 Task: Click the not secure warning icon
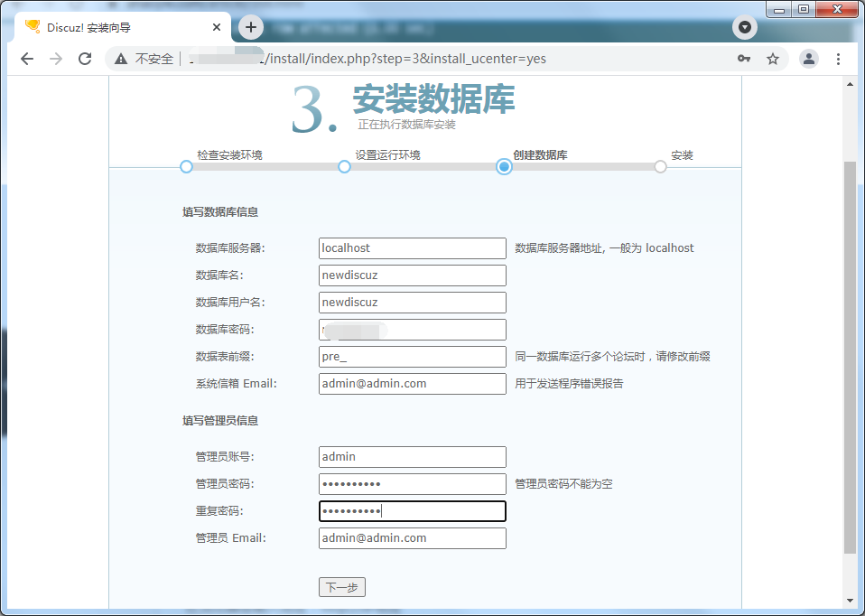click(121, 59)
